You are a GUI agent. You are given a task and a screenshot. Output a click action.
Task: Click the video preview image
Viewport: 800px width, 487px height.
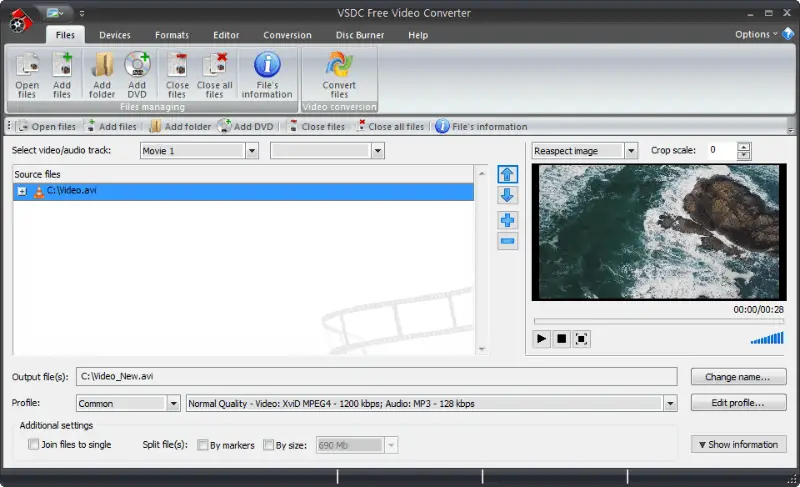[x=659, y=232]
